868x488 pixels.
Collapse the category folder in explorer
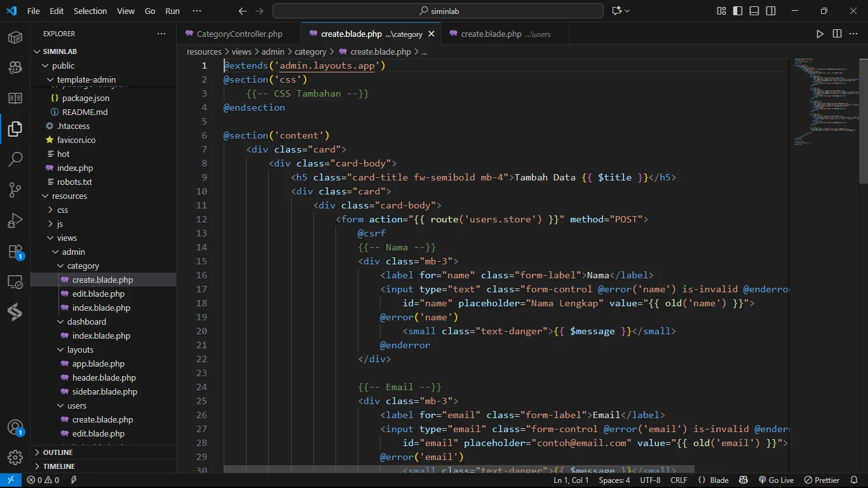coord(83,266)
